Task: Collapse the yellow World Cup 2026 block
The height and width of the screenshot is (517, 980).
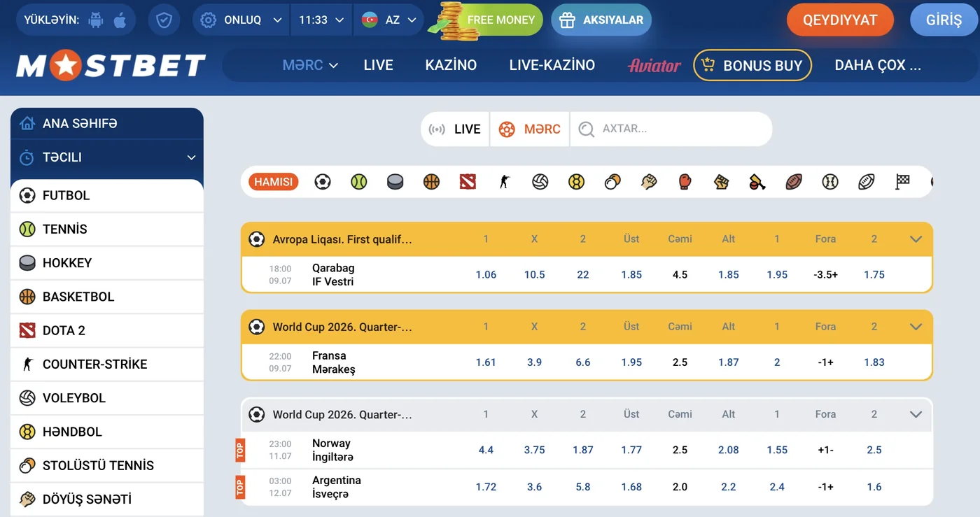Action: [916, 327]
